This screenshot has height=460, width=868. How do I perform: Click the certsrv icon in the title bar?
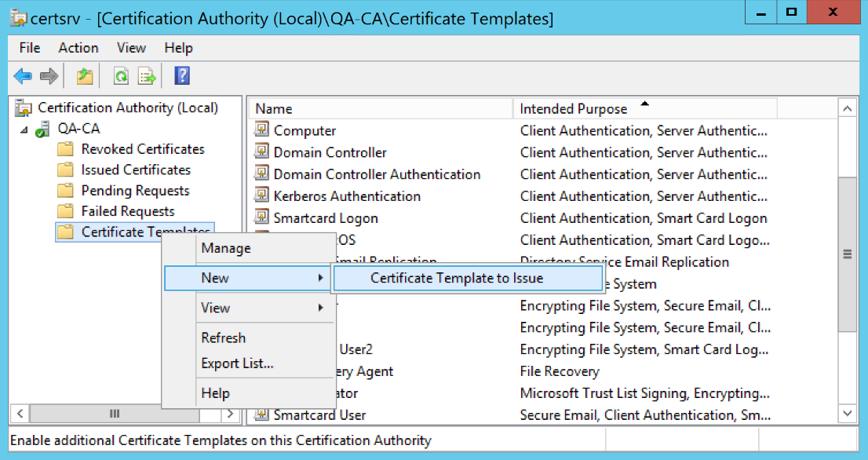point(19,17)
